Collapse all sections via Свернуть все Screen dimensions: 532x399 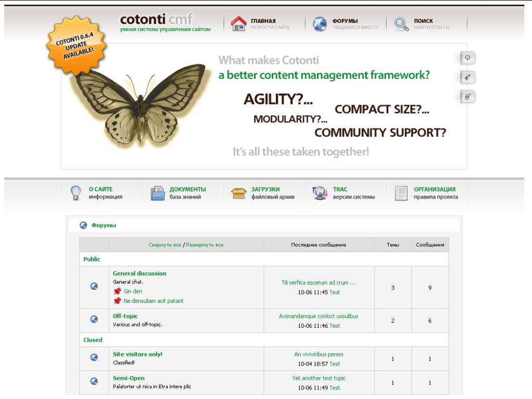coord(165,245)
